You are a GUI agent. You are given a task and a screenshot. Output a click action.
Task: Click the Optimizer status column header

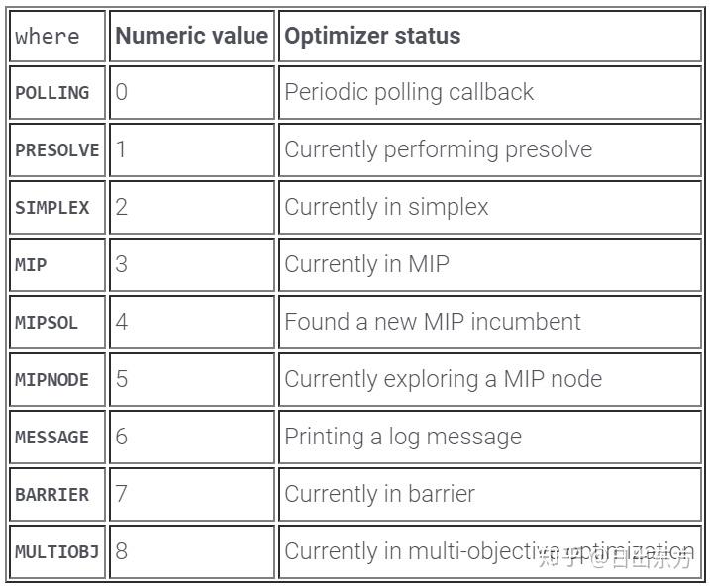click(490, 36)
